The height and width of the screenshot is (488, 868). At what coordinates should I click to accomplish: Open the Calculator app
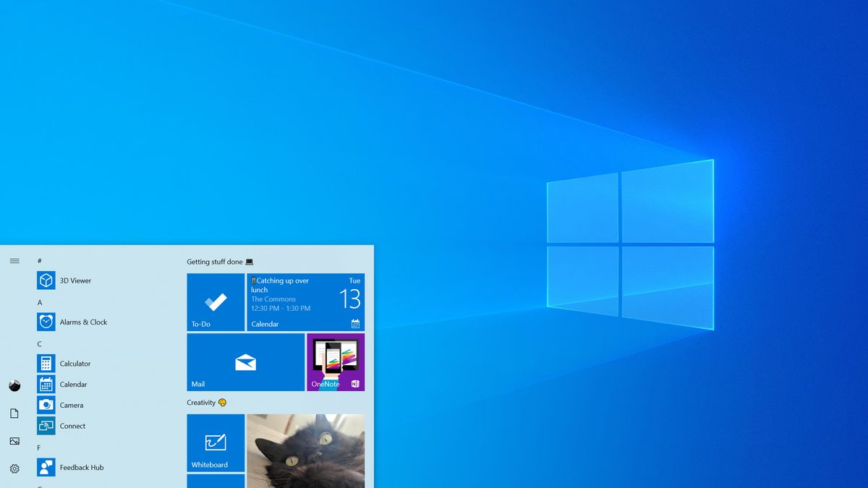[69, 363]
